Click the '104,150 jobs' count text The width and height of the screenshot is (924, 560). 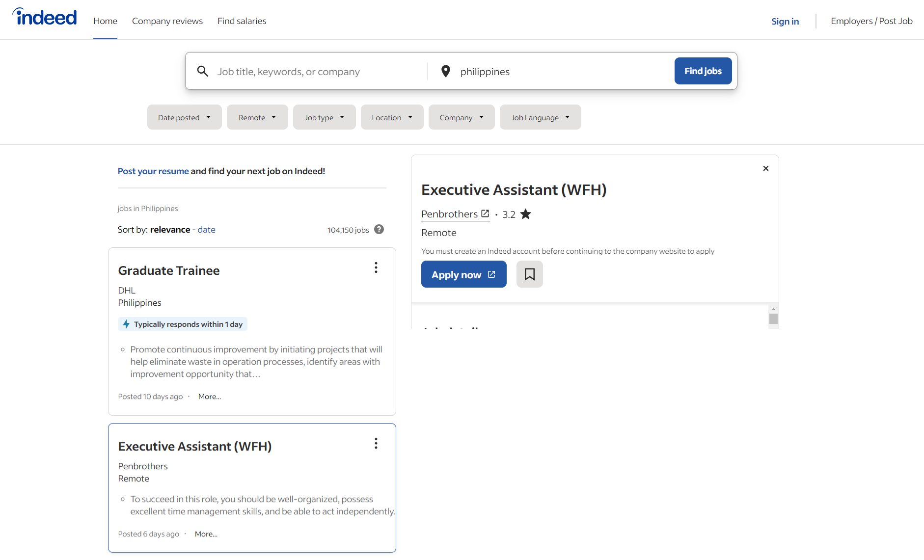tap(348, 230)
